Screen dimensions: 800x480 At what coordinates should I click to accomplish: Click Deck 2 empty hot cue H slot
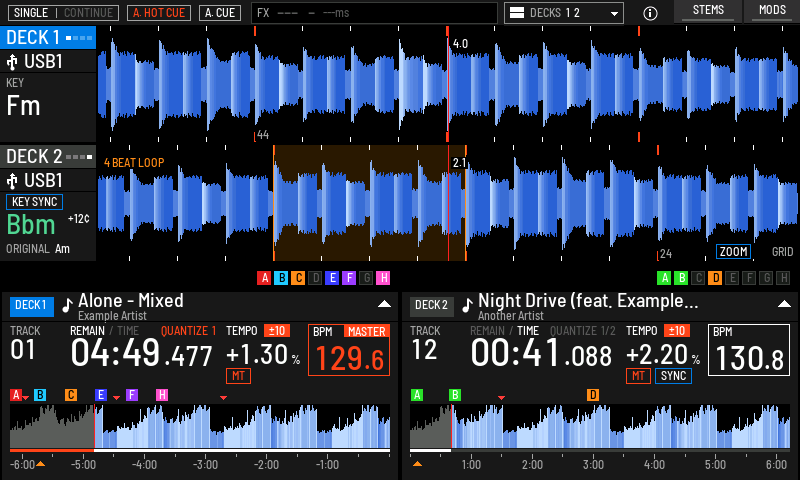[783, 277]
